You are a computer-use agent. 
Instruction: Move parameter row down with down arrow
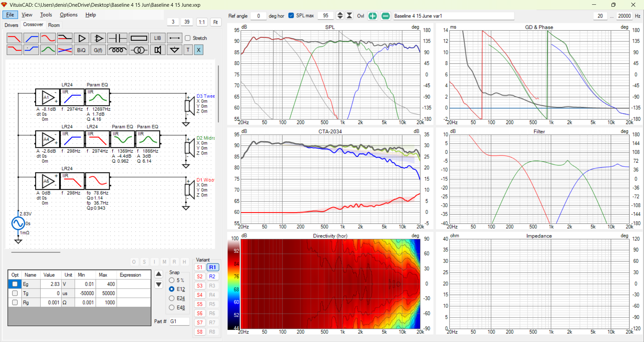pyautogui.click(x=159, y=285)
